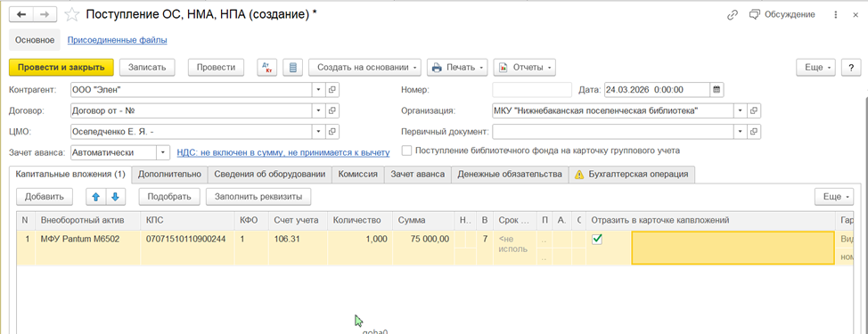Focus the Номер input field

pos(532,90)
